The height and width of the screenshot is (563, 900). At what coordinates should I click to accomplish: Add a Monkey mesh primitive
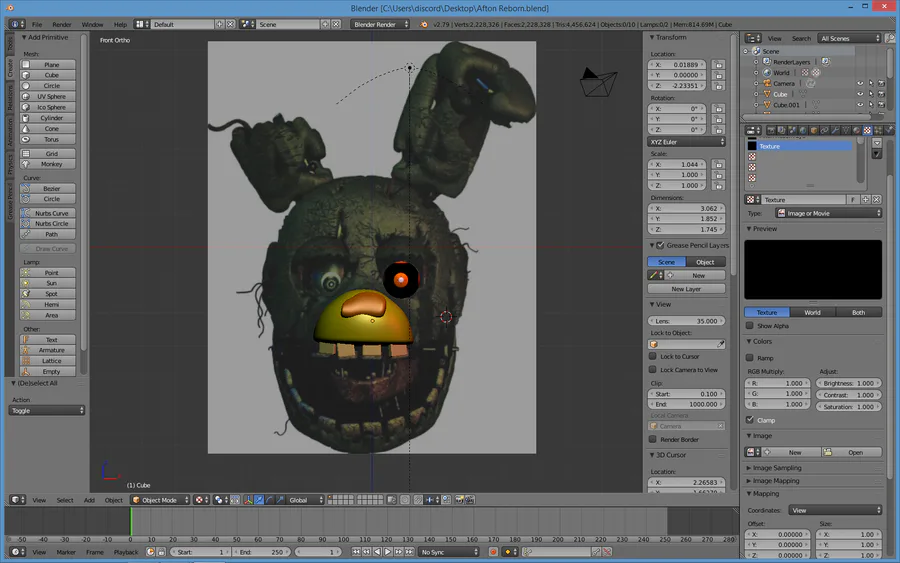click(x=51, y=164)
